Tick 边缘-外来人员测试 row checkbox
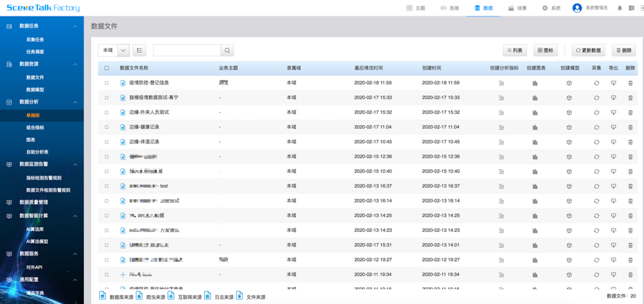 pos(107,112)
